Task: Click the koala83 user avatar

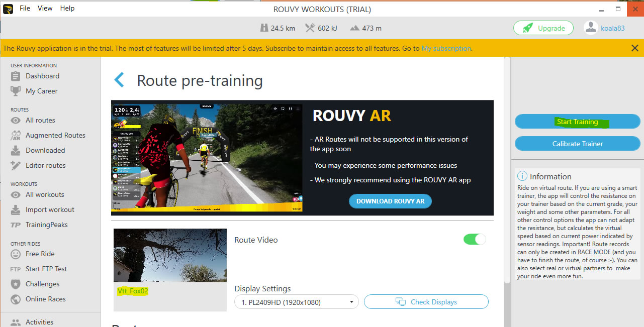Action: coord(591,28)
